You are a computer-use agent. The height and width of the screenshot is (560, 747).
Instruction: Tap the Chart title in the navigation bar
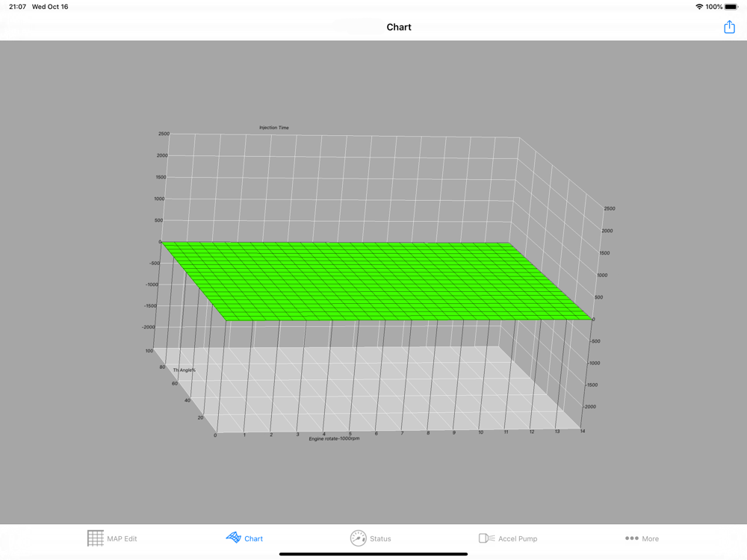click(399, 27)
